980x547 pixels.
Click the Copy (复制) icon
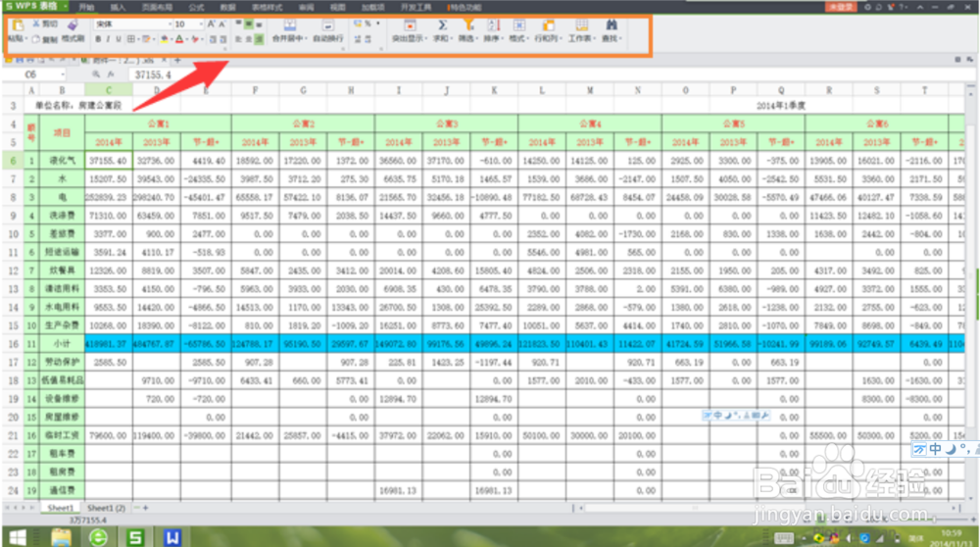click(35, 39)
